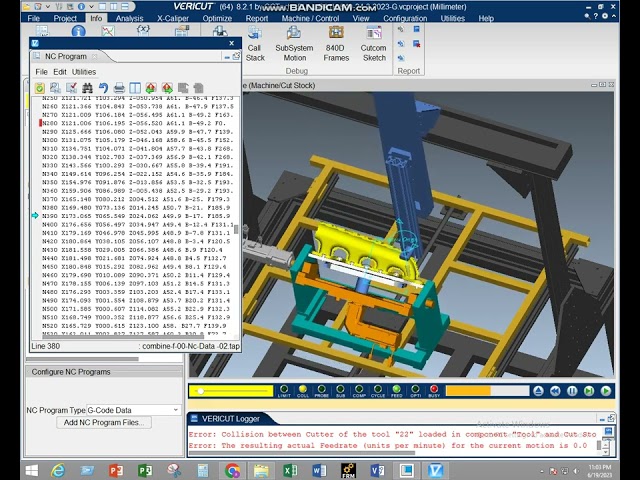Click the variables {x} icon in ribbon

click(x=143, y=30)
